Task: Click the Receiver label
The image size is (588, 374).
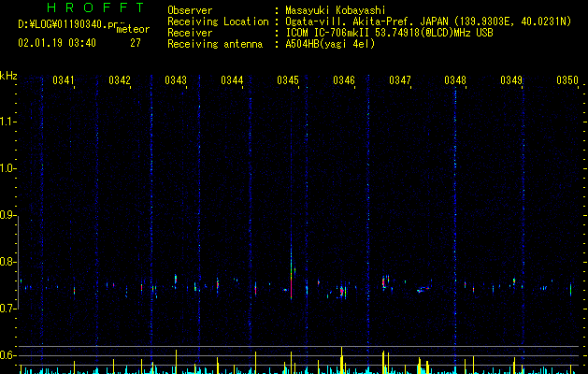Action: tap(190, 33)
